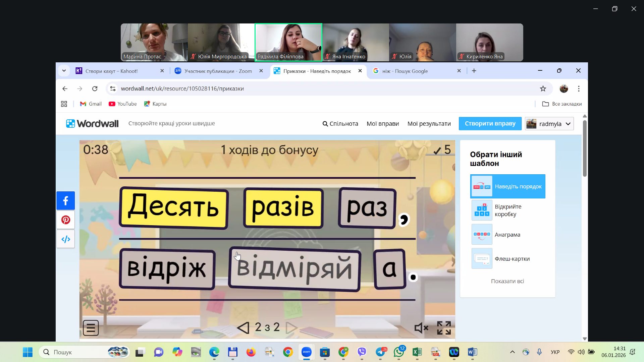Image resolution: width=644 pixels, height=362 pixels.
Task: Unmute the game sound speaker
Action: point(421,328)
